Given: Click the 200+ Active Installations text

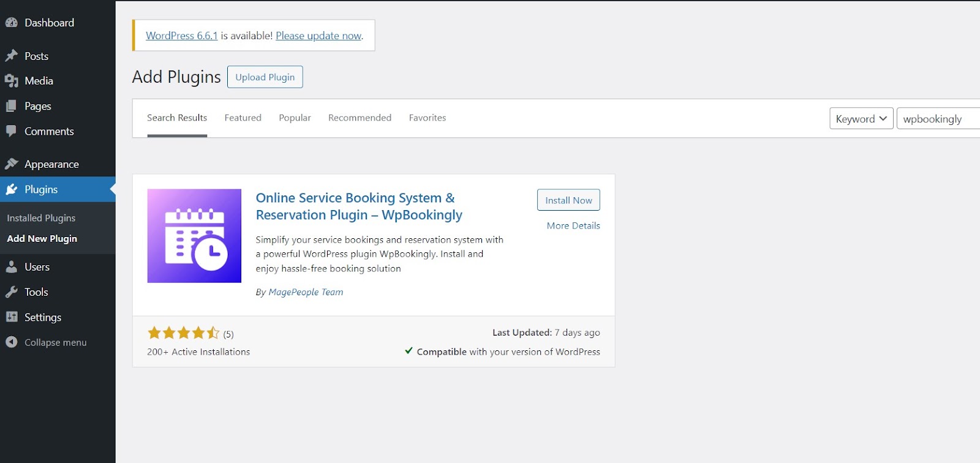Looking at the screenshot, I should coord(198,352).
